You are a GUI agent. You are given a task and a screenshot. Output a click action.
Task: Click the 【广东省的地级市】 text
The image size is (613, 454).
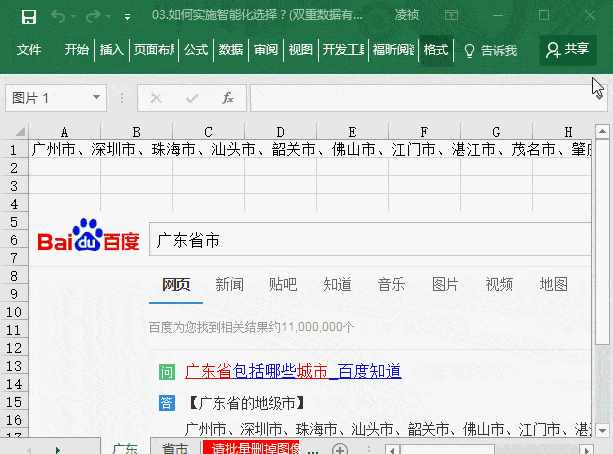[x=246, y=403]
